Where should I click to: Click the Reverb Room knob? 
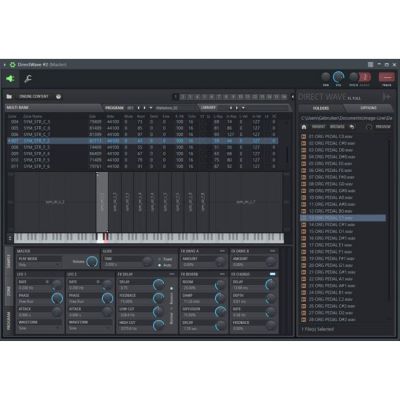point(220,285)
